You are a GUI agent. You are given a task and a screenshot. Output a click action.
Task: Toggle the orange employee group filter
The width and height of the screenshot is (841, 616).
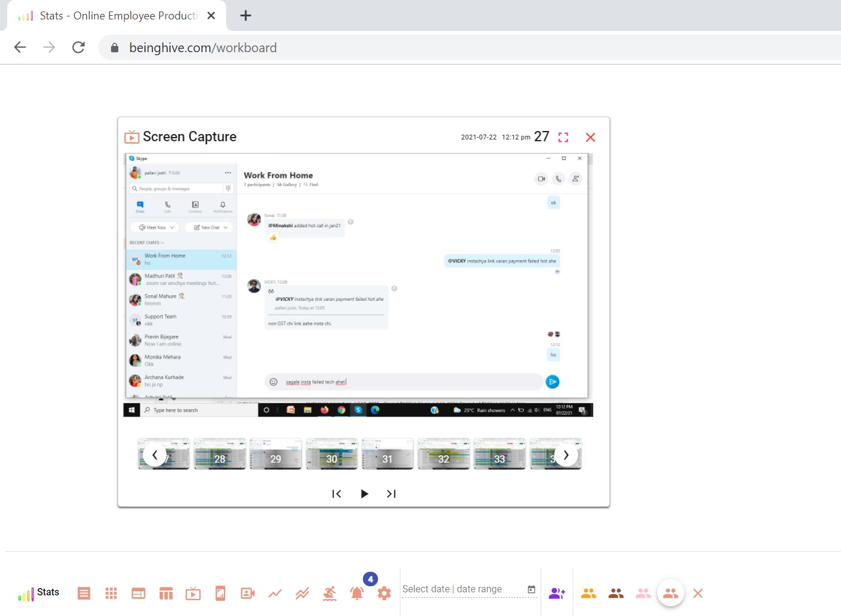589,593
